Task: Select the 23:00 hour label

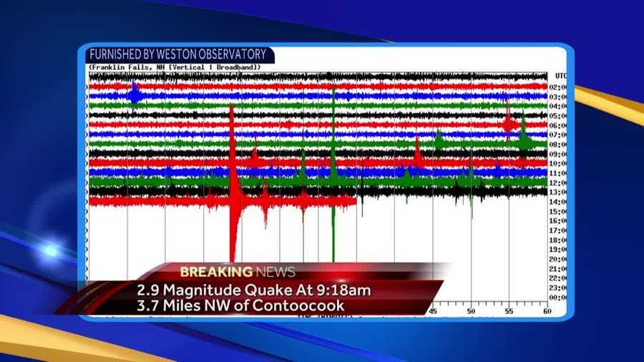Action: [558, 288]
